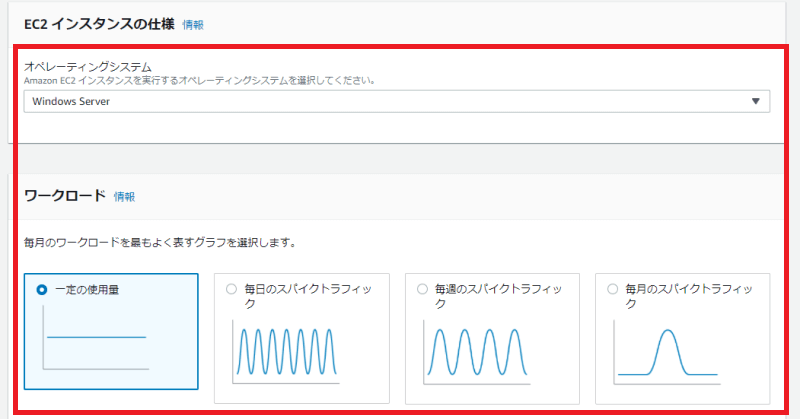Click the EC2 インスタンスの仕様 heading
This screenshot has height=419, width=800.
99,24
